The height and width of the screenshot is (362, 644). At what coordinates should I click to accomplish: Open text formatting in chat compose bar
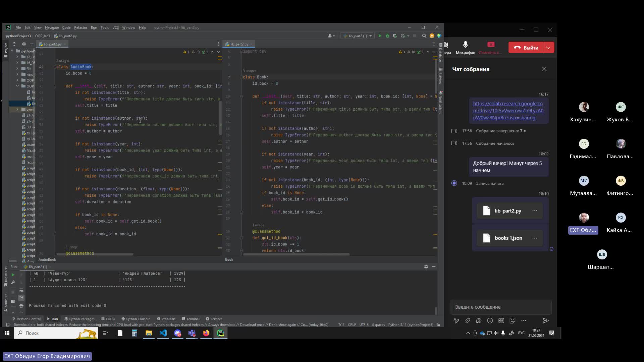pyautogui.click(x=456, y=321)
